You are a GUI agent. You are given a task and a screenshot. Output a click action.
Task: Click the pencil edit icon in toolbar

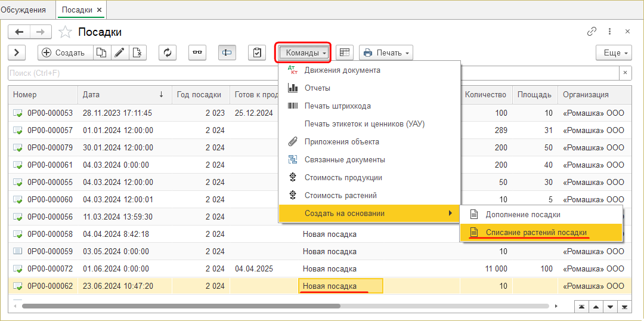pos(119,53)
